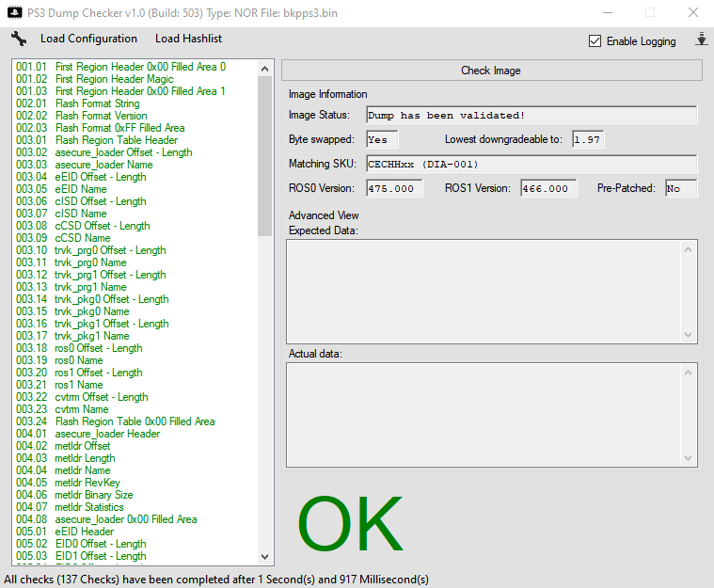The height and width of the screenshot is (588, 714).
Task: Click the Check Image button
Action: (x=491, y=71)
